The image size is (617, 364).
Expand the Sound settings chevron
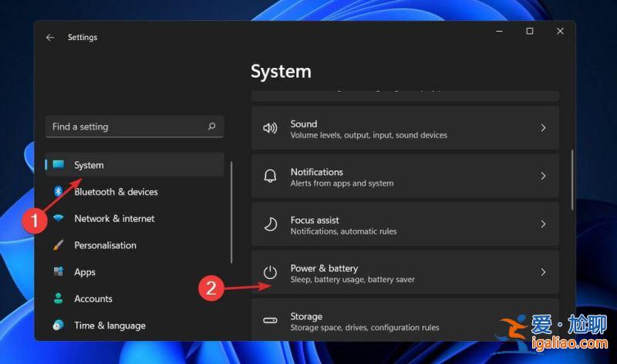point(543,128)
